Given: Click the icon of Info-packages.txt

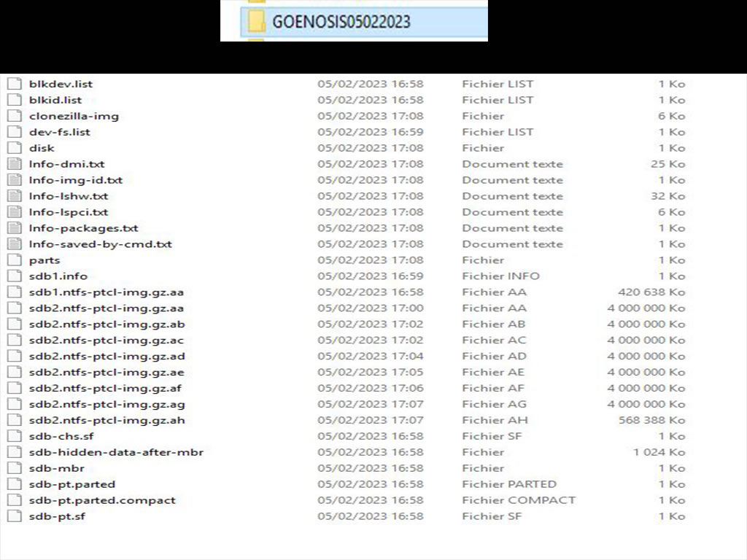Looking at the screenshot, I should pos(14,228).
